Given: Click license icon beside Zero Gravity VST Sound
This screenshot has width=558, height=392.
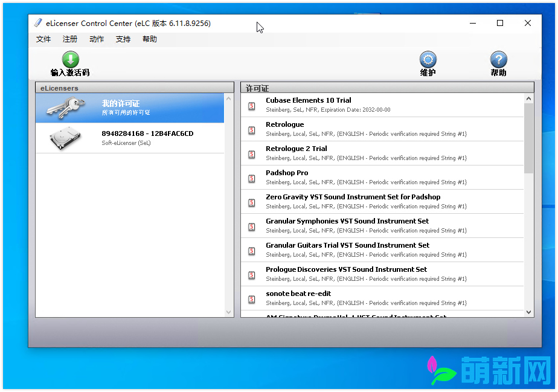Looking at the screenshot, I should coord(252,202).
